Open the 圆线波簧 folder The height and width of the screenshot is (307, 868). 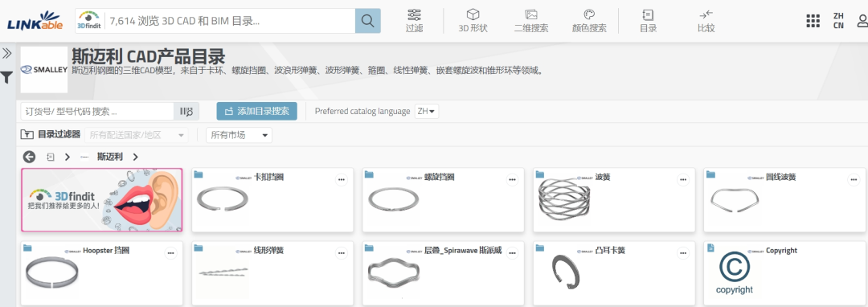[784, 199]
